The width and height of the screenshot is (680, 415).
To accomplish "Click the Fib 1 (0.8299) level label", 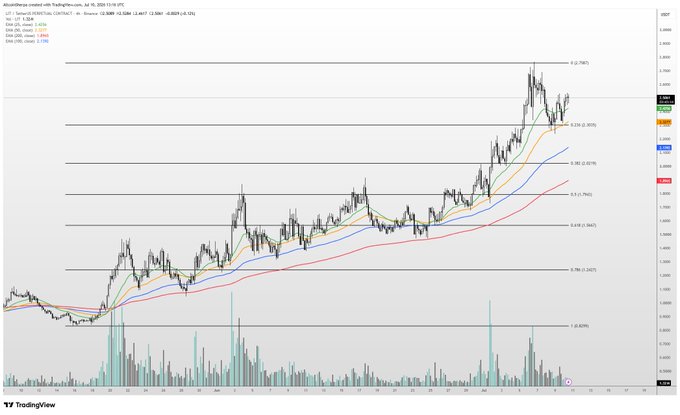I will coord(580,326).
